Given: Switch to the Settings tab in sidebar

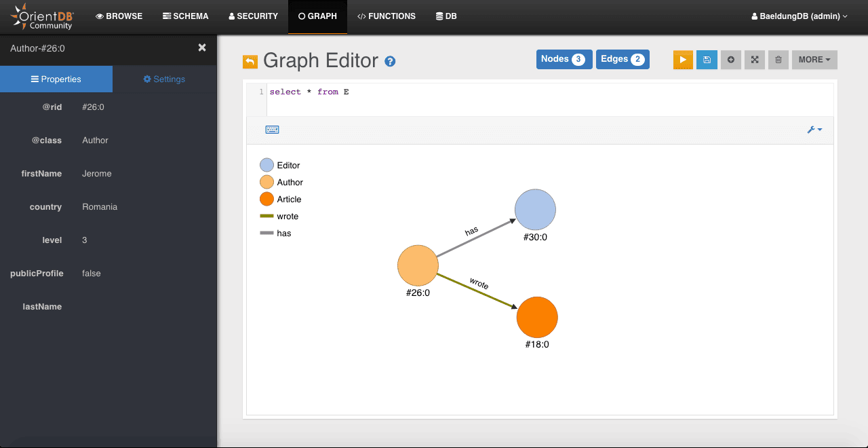Looking at the screenshot, I should [x=164, y=79].
